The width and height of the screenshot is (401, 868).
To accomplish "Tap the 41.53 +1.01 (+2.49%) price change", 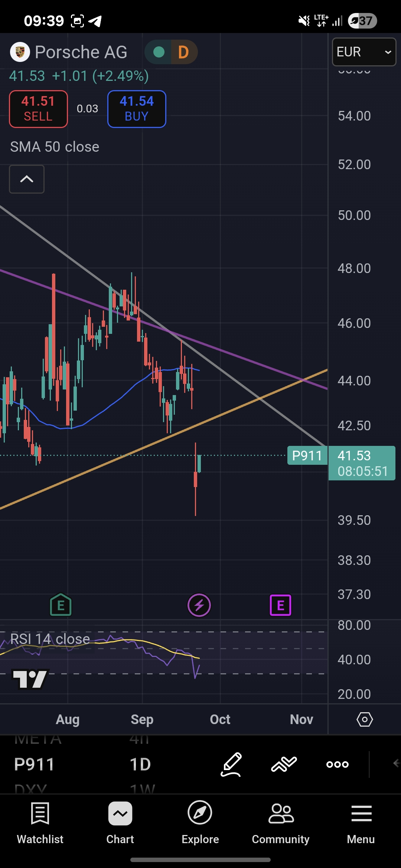I will (x=79, y=76).
